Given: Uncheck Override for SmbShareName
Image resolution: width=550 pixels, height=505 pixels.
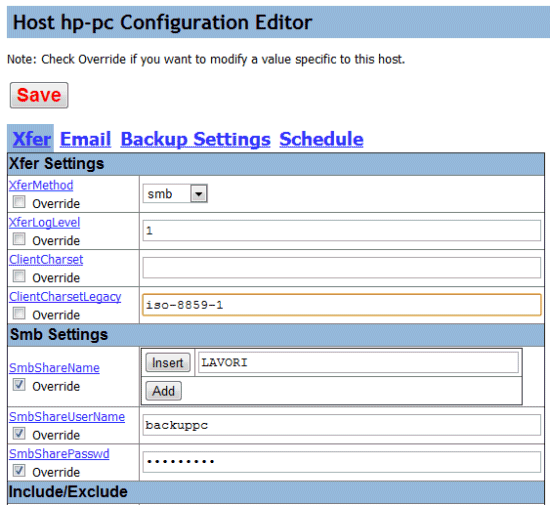Looking at the screenshot, I should click(19, 385).
